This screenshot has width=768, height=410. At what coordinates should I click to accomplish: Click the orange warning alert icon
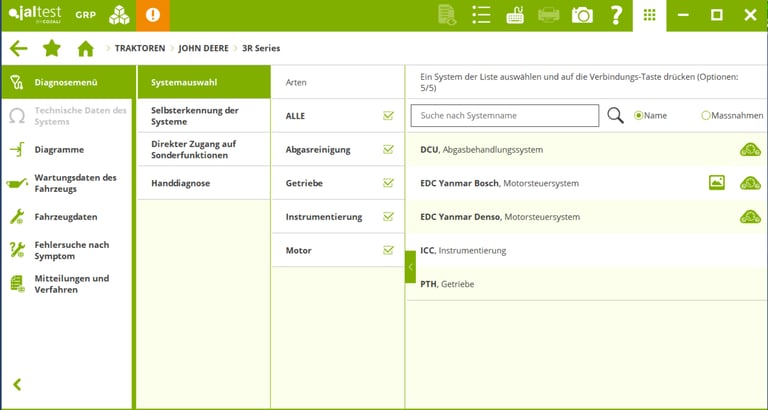coord(153,15)
